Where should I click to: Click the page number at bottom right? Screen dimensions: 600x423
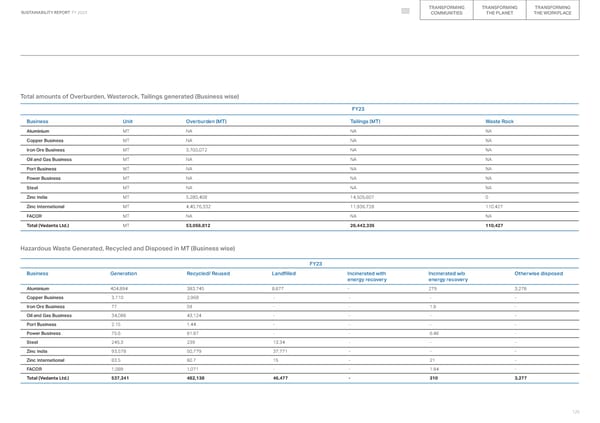(x=576, y=412)
